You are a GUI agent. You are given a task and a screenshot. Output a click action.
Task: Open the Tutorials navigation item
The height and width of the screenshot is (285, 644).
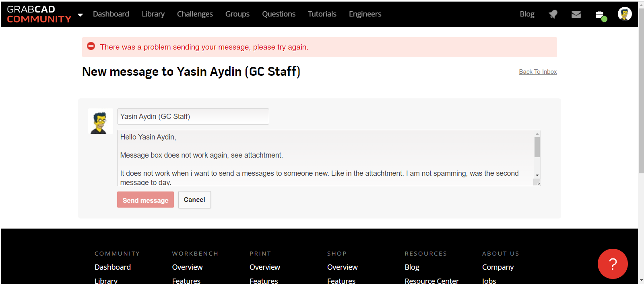point(322,14)
